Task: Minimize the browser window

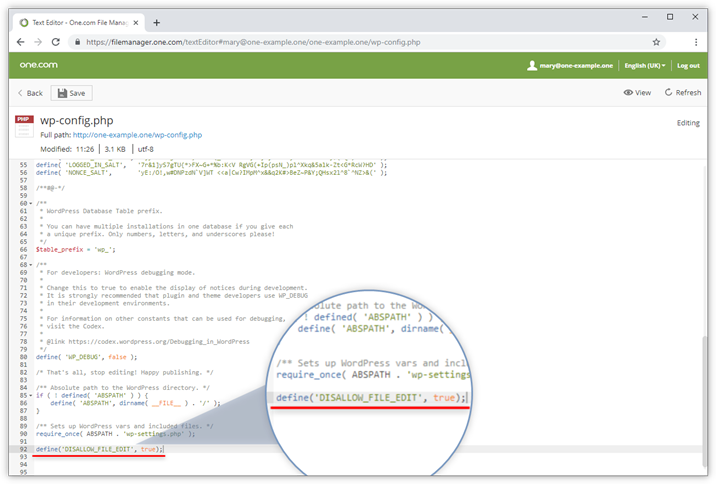Action: pyautogui.click(x=645, y=17)
